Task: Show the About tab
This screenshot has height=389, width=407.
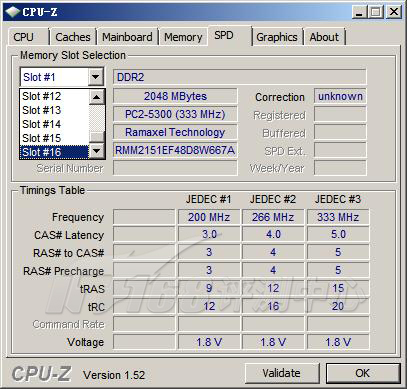Action: point(324,37)
